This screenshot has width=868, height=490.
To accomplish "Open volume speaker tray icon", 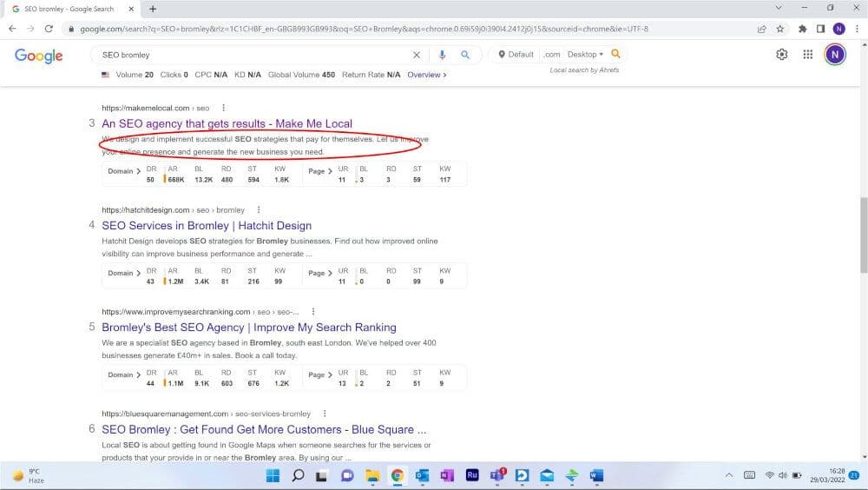I will point(783,475).
